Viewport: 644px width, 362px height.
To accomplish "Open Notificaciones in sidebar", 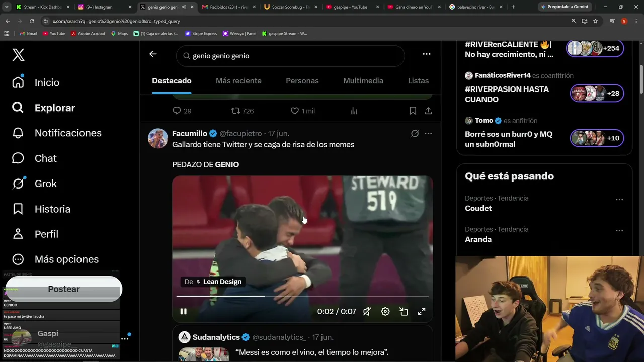I will pos(56,133).
